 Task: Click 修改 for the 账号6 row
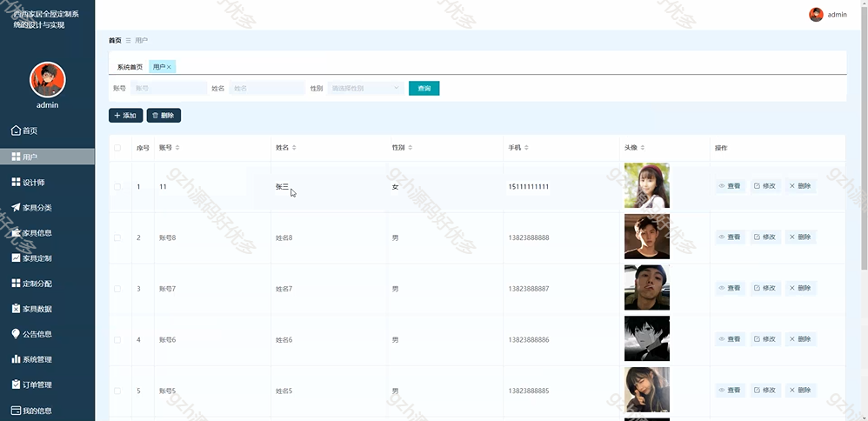point(765,339)
